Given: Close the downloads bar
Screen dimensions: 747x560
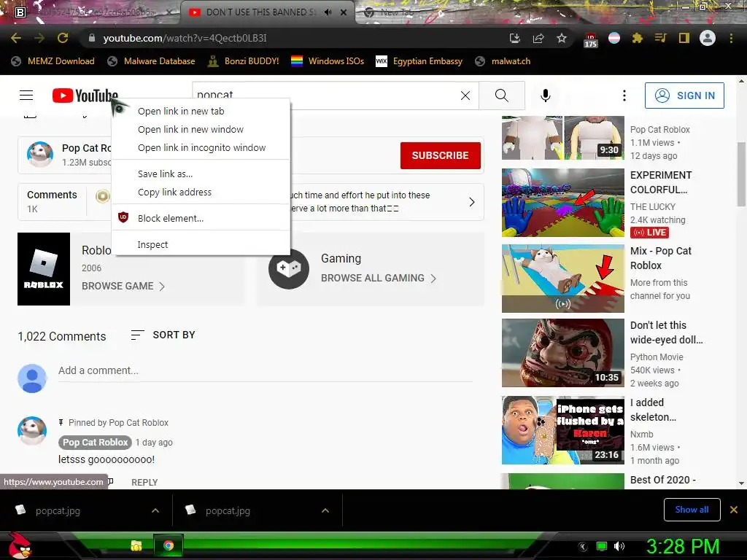Looking at the screenshot, I should (x=734, y=510).
